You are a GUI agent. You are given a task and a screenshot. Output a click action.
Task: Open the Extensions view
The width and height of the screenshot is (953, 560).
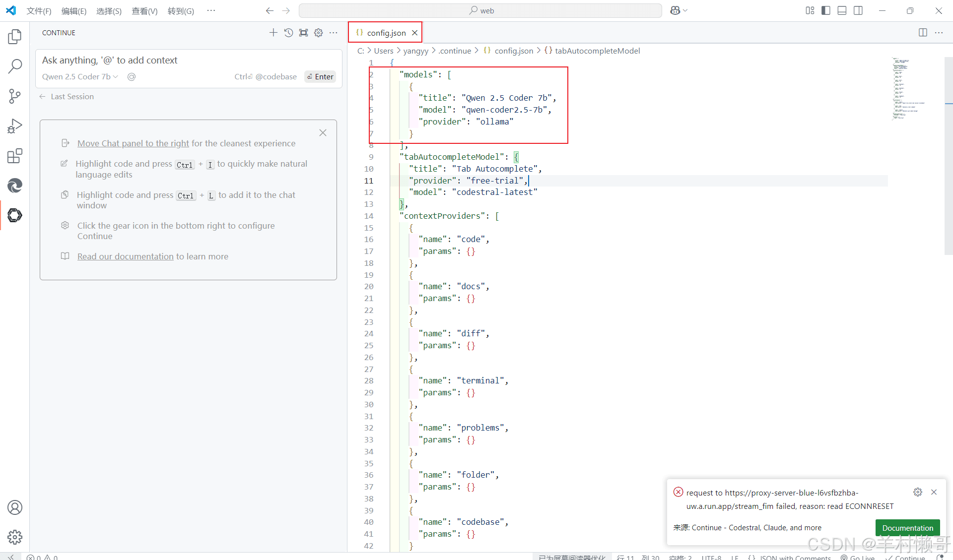[x=15, y=156]
